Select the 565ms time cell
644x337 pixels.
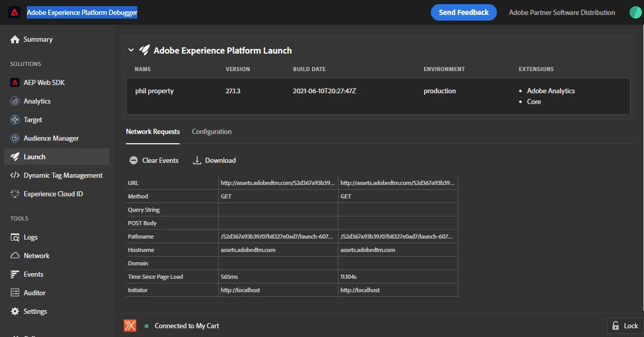pyautogui.click(x=278, y=277)
